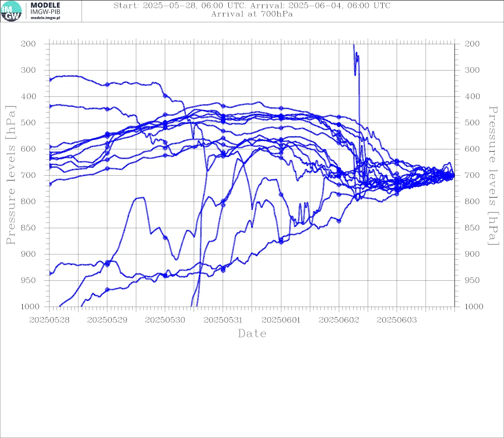Image resolution: width=504 pixels, height=438 pixels.
Task: Click right axis value 850
Action: point(472,228)
